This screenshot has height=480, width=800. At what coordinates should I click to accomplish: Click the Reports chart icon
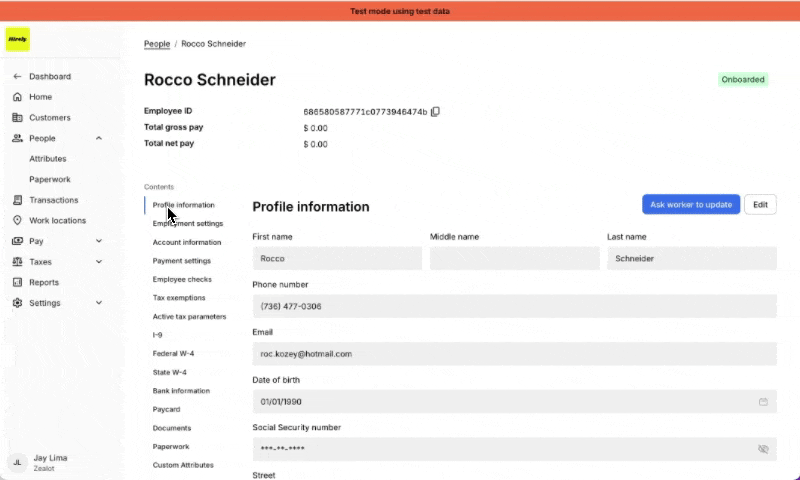click(x=17, y=282)
